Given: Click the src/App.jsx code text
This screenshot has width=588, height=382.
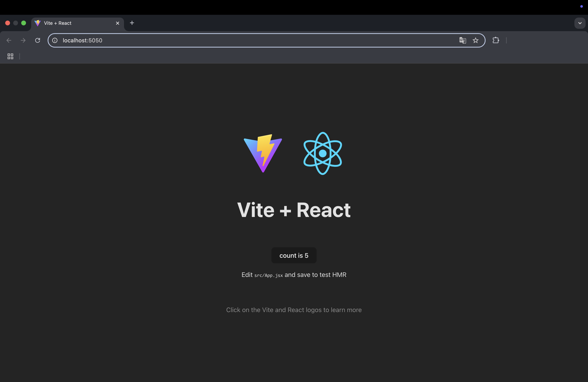Looking at the screenshot, I should point(269,275).
